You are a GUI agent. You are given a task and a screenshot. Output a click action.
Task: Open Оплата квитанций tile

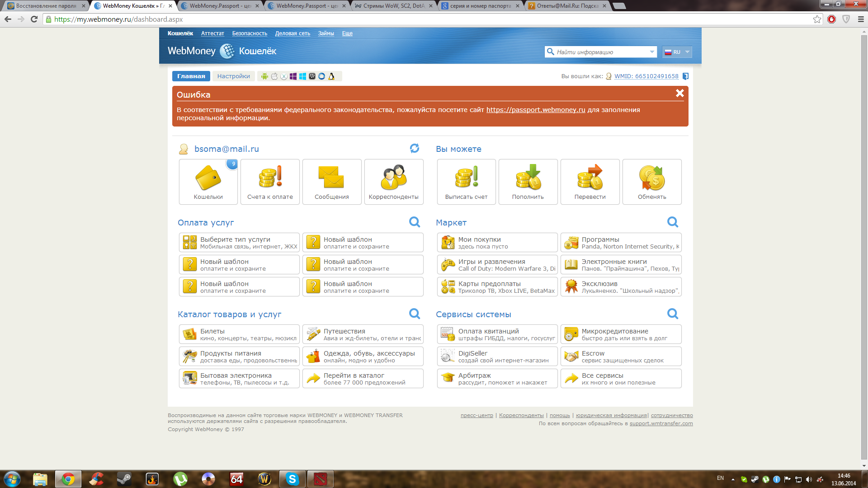pyautogui.click(x=497, y=334)
